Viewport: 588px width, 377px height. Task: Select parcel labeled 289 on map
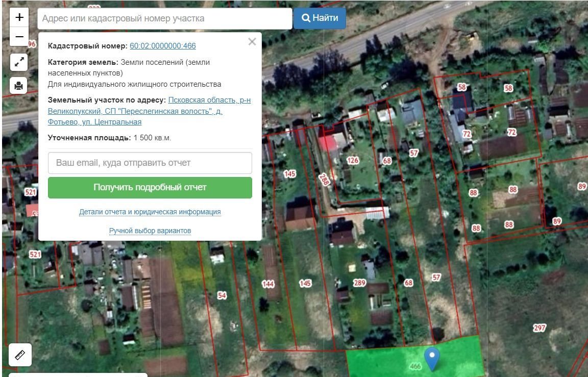[360, 283]
